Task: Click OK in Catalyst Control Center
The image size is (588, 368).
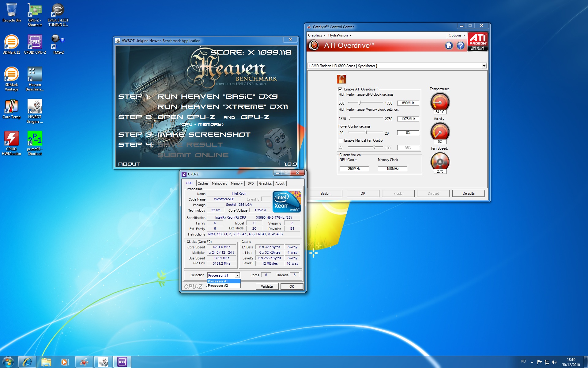Action: click(363, 194)
